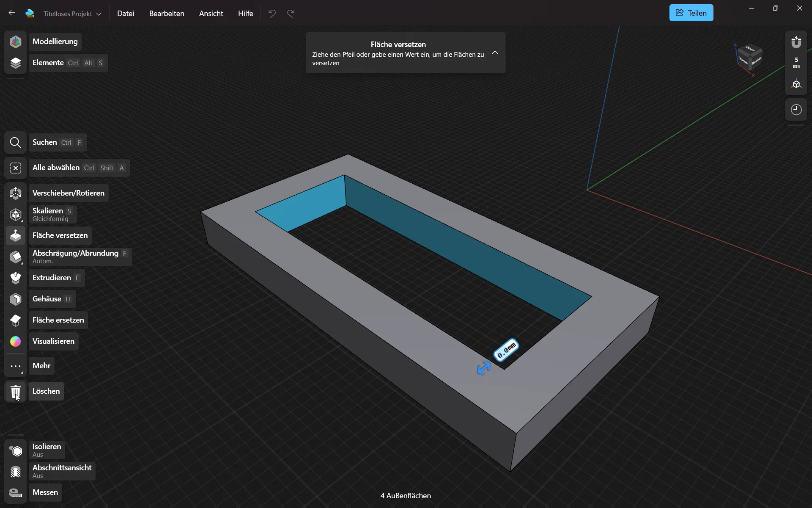
Task: Click the 0.0mm offset value field
Action: [x=506, y=350]
